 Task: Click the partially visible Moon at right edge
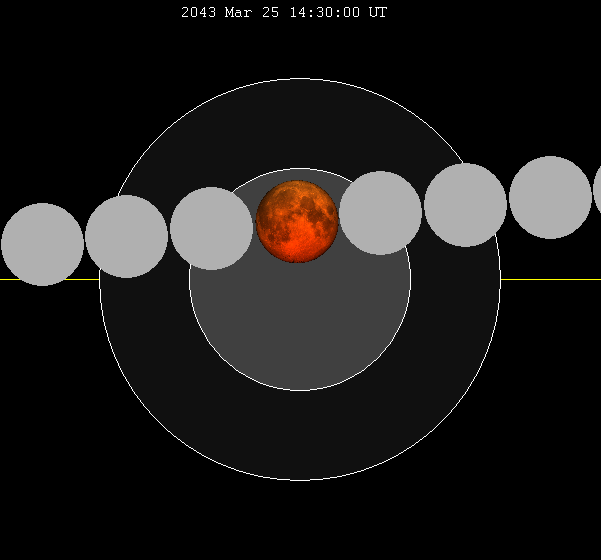click(x=597, y=190)
